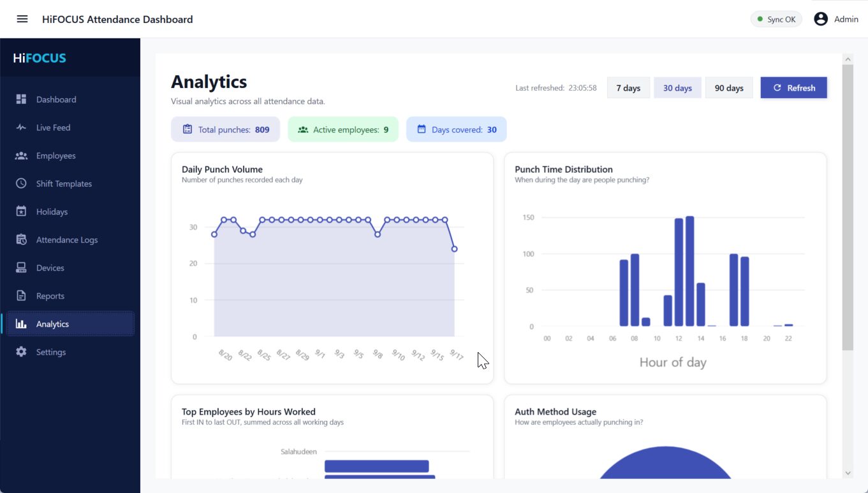This screenshot has width=868, height=493.
Task: Click the Shift Templates clock icon
Action: pos(21,184)
